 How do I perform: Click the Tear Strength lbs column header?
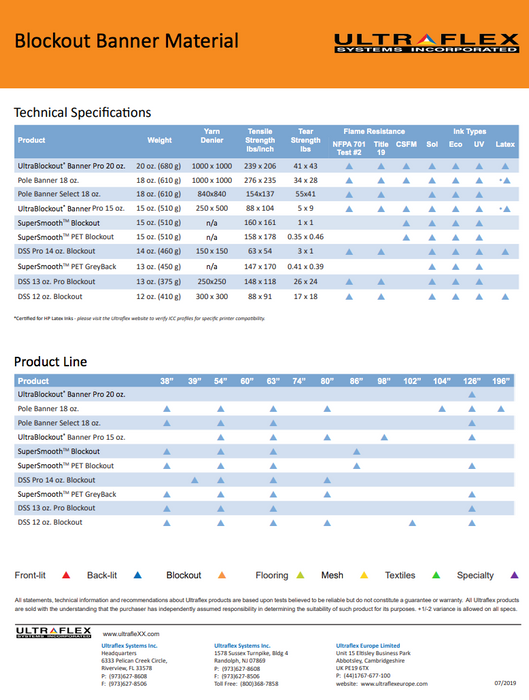point(305,140)
